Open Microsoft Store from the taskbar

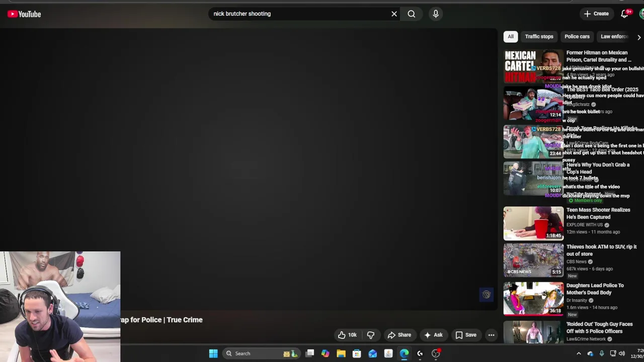(357, 353)
